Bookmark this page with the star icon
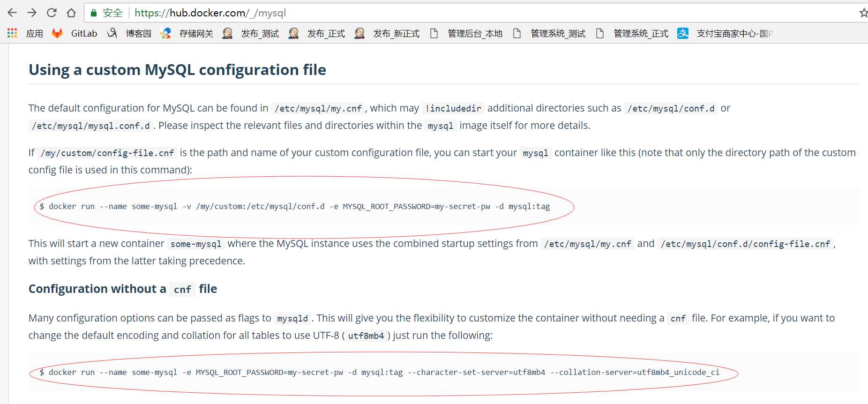Viewport: 868px width, 404px height. point(863,13)
